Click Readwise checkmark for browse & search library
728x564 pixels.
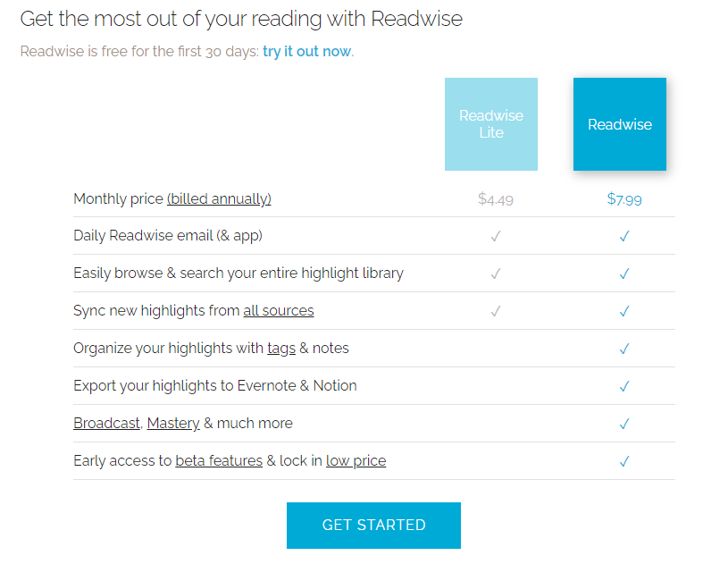tap(624, 274)
